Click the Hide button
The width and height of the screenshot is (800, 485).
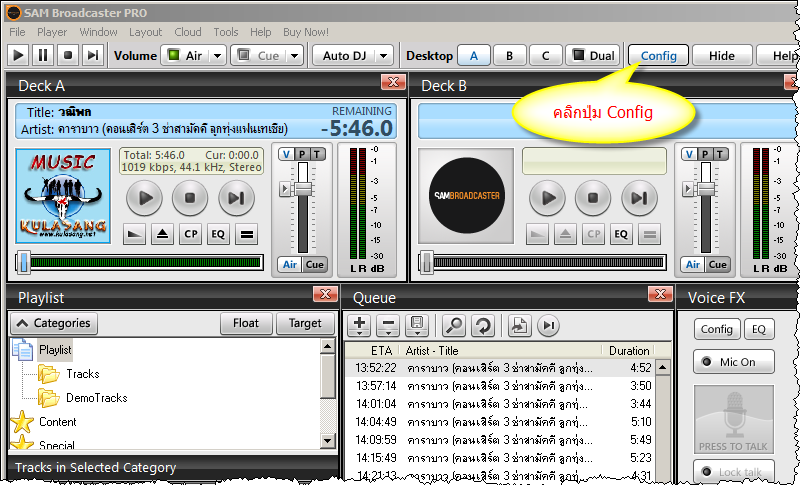click(x=722, y=55)
